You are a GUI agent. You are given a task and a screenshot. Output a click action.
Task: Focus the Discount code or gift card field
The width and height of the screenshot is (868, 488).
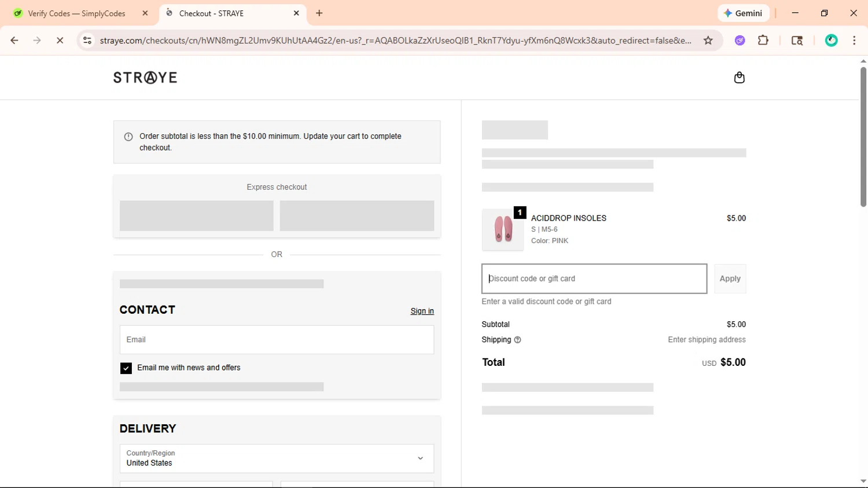(594, 279)
